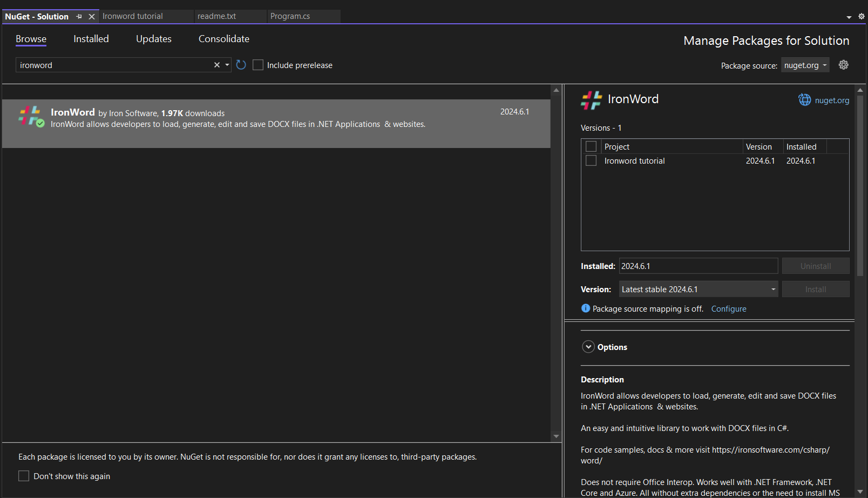Sort by the Project column header
Screen dimensions: 868x498
(x=672, y=146)
